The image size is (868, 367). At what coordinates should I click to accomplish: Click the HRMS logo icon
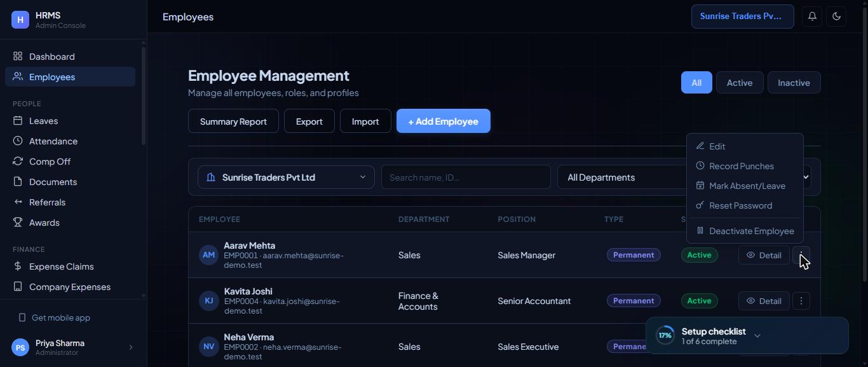tap(20, 20)
